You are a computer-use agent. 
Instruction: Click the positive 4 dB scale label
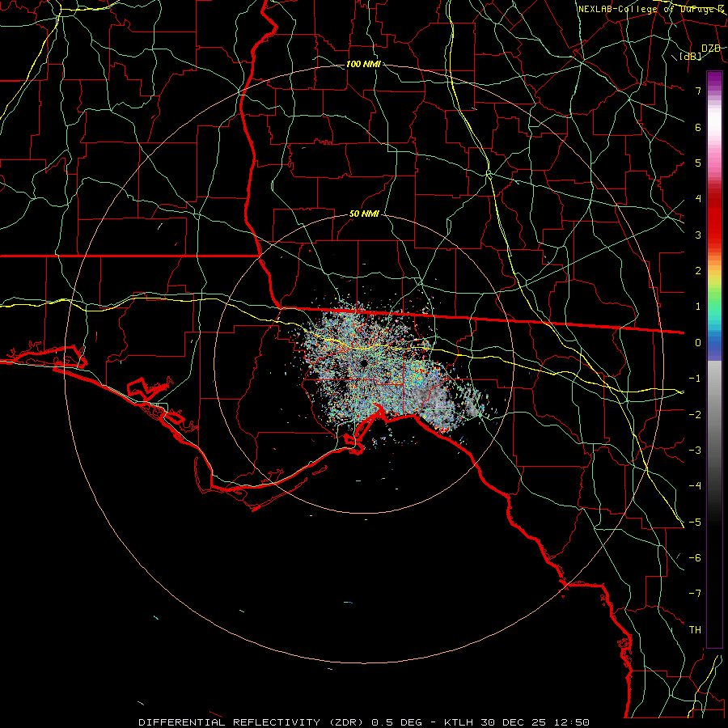698,199
